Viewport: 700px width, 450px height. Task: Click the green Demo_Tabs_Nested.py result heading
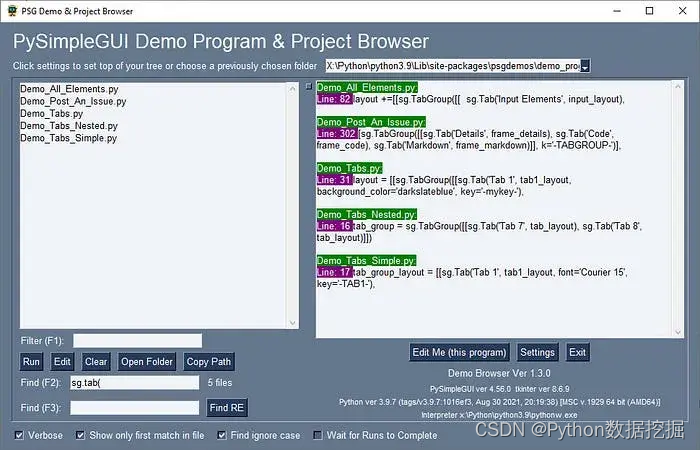367,214
